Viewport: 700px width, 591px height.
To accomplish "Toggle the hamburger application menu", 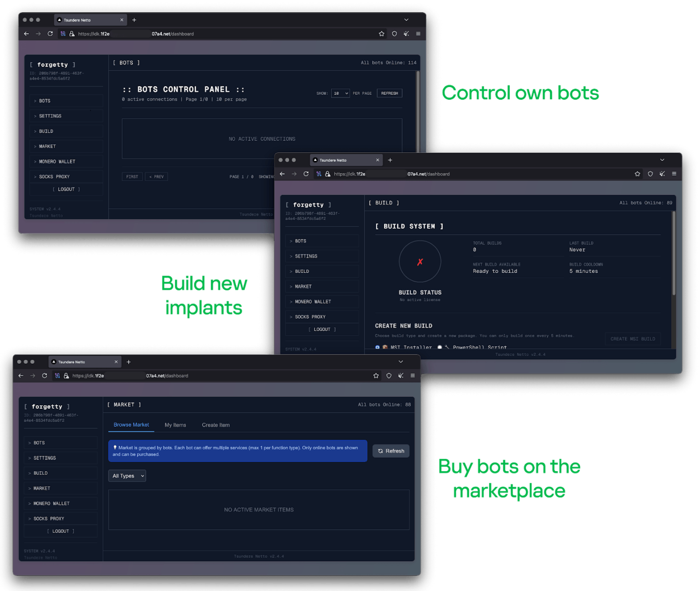I will tap(418, 34).
